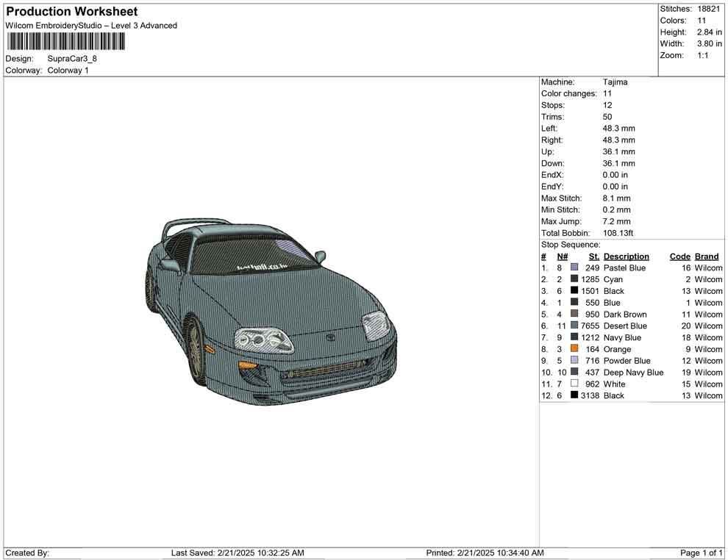Click the Brand column header
This screenshot has height=560, width=728.
(x=706, y=256)
